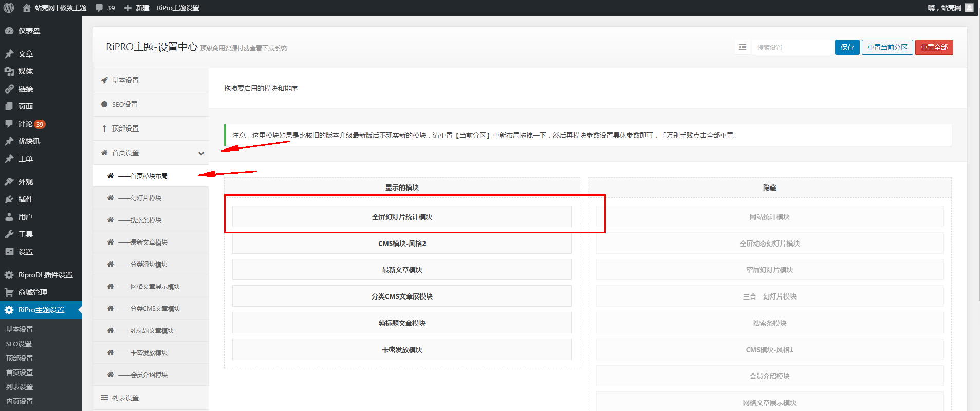The width and height of the screenshot is (980, 411).
Task: Open the 幻灯模块 settings tab
Action: pyautogui.click(x=151, y=198)
